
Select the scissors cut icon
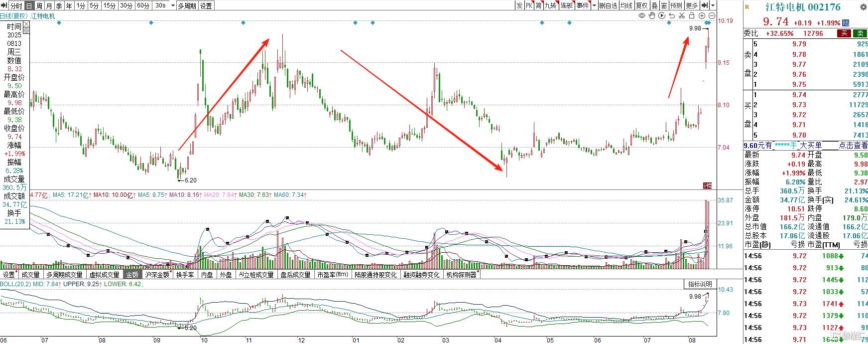click(681, 16)
